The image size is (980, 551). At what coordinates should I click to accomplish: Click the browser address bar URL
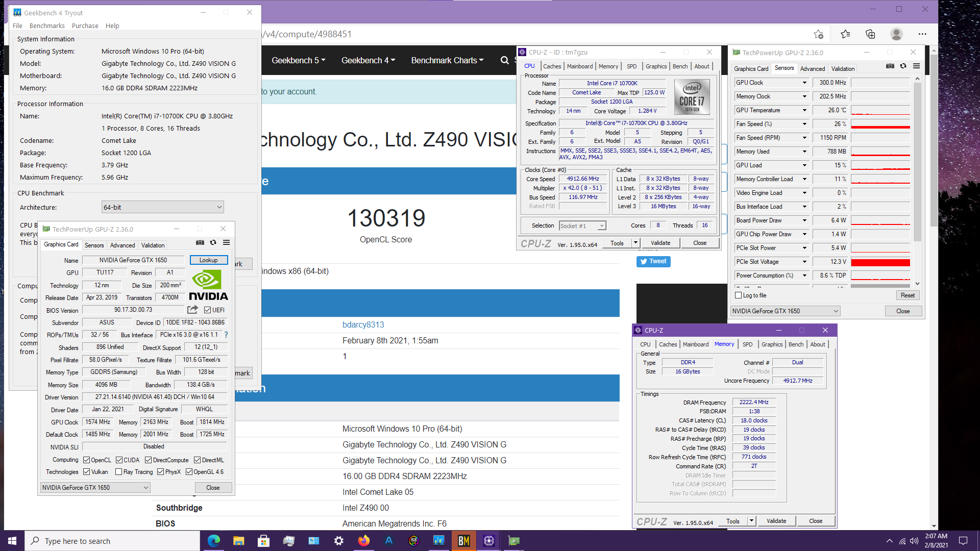307,34
